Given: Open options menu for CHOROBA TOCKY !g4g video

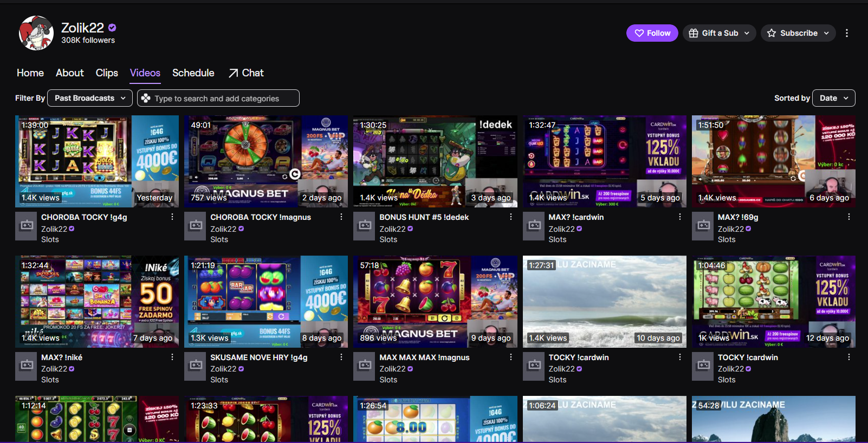Looking at the screenshot, I should click(x=172, y=217).
